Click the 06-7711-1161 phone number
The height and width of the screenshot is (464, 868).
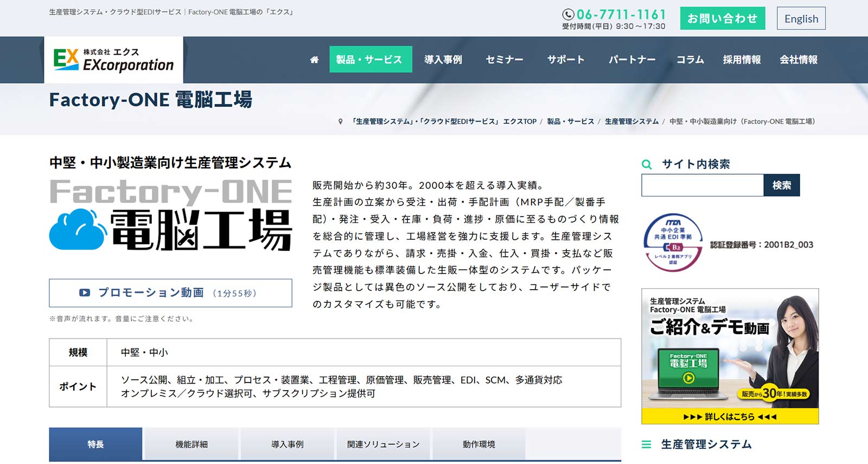621,15
